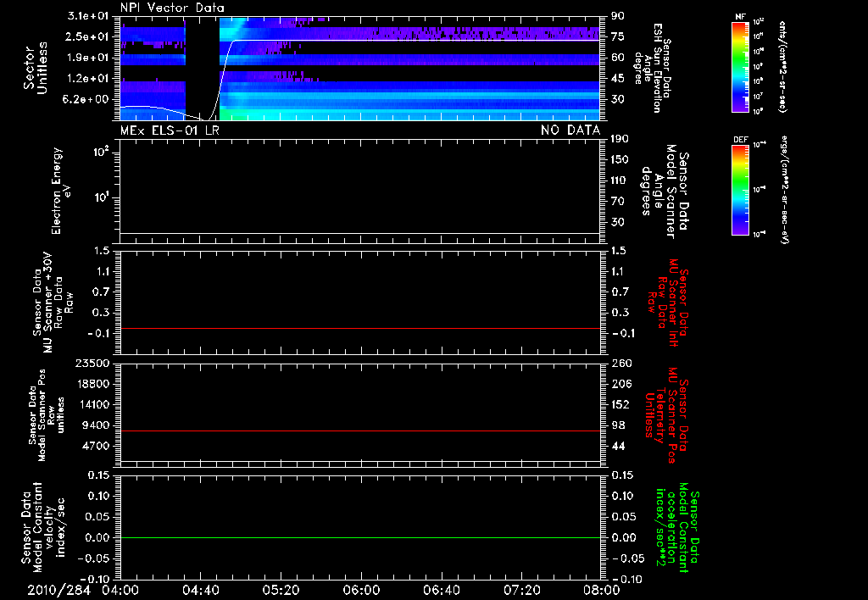
Task: Click the 150 scanner angle tick label
Action: [620, 160]
